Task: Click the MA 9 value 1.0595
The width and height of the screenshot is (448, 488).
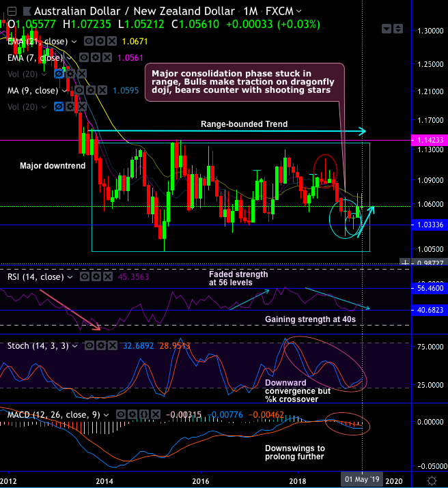Action: (126, 91)
